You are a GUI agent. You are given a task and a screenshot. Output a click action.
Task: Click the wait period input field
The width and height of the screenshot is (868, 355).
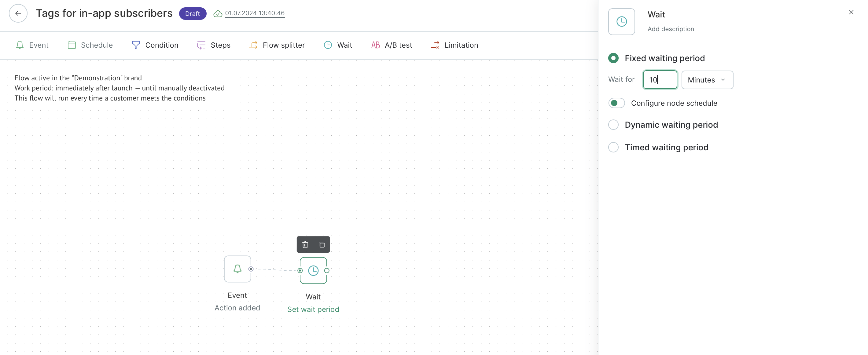[659, 80]
